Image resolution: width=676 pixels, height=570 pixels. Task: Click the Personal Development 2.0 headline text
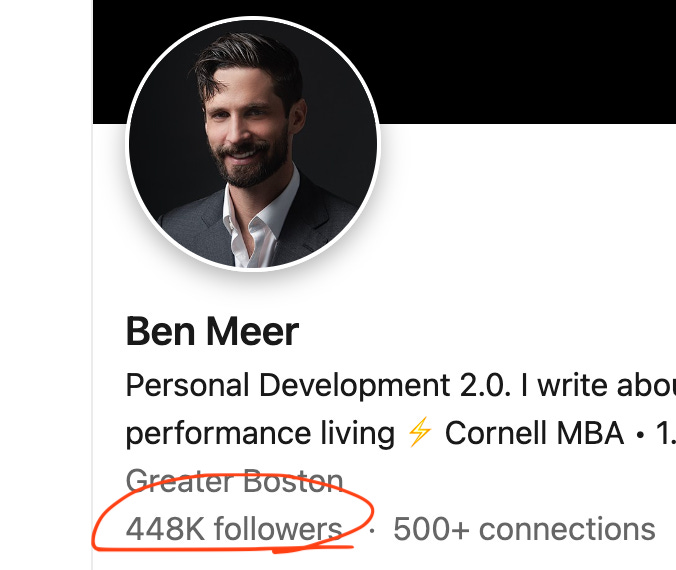point(318,385)
